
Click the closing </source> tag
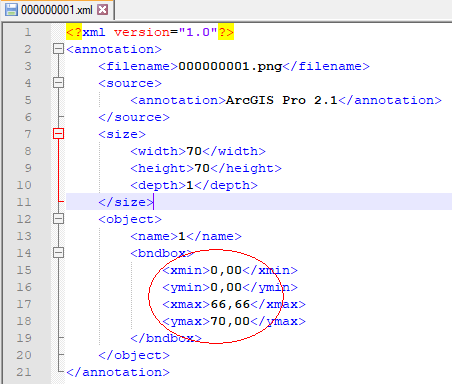(x=134, y=117)
